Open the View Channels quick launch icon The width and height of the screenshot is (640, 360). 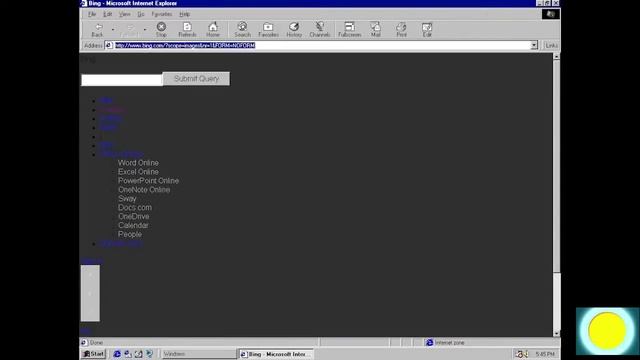tap(149, 354)
